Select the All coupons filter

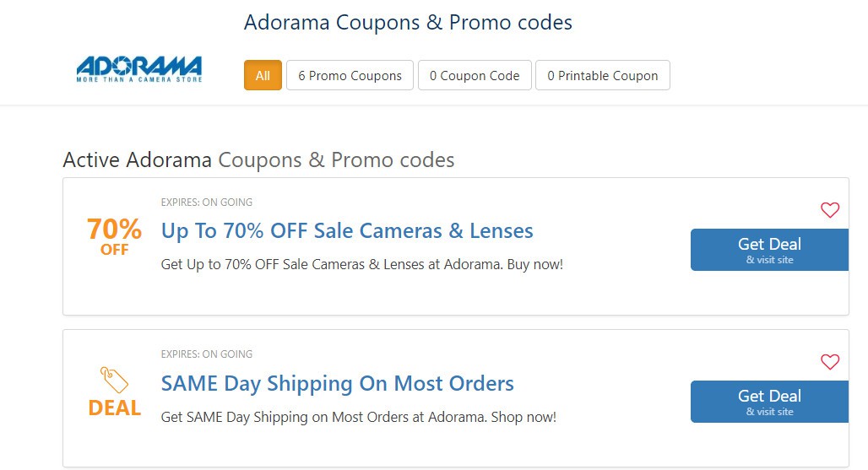click(263, 75)
